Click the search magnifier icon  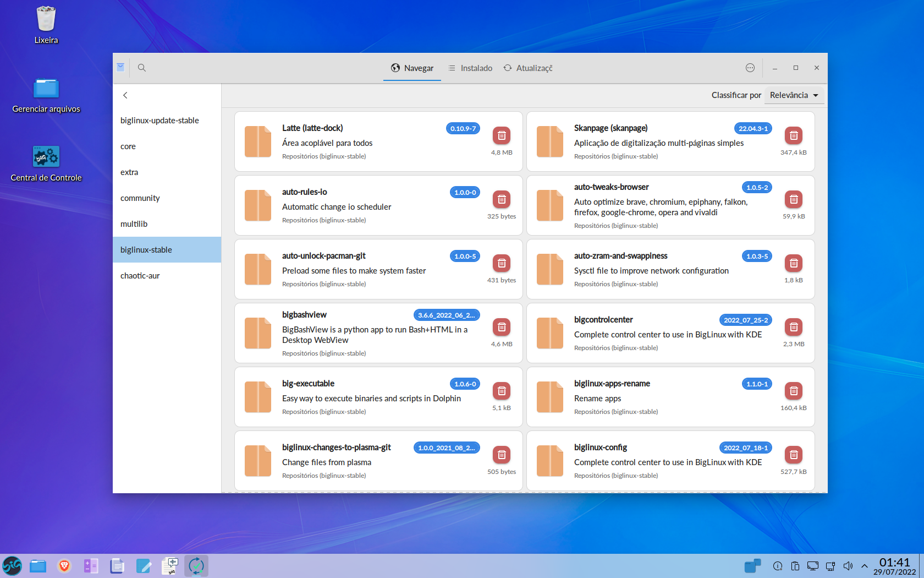pos(141,68)
